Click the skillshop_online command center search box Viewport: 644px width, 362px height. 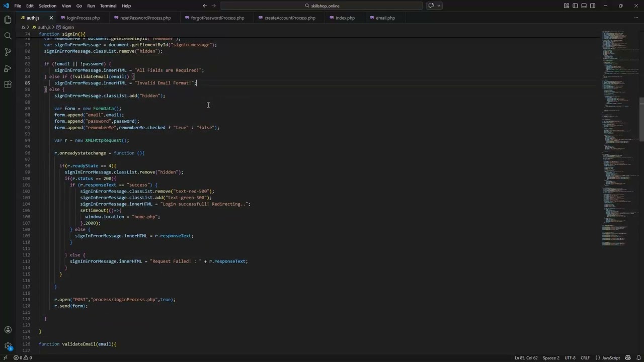click(321, 6)
